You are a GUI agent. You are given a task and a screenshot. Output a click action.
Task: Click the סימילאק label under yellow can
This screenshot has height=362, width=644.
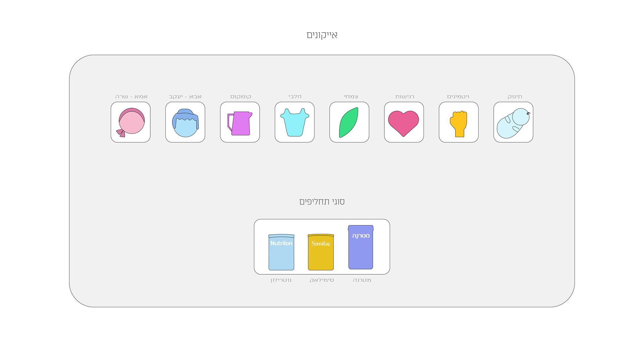click(x=322, y=280)
